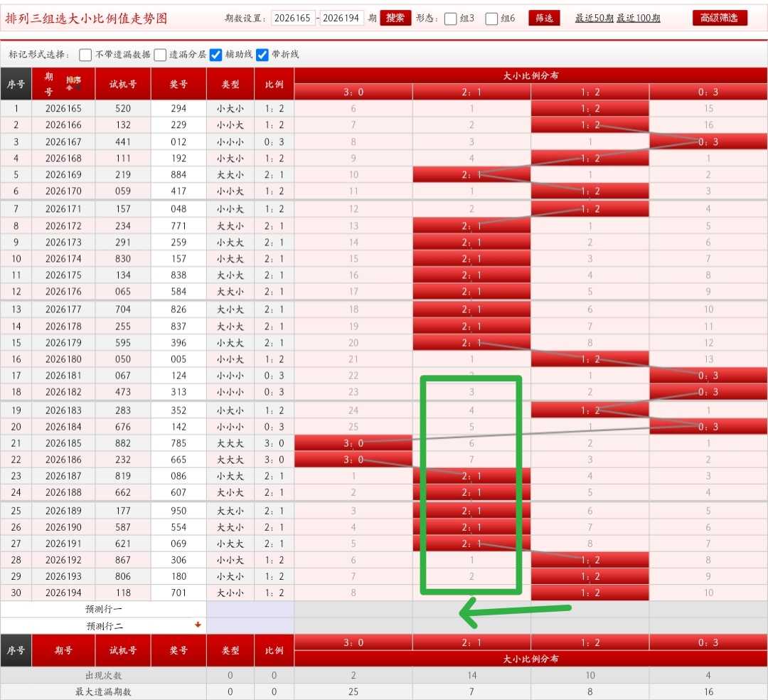Open the 最近100期 link

coord(638,18)
